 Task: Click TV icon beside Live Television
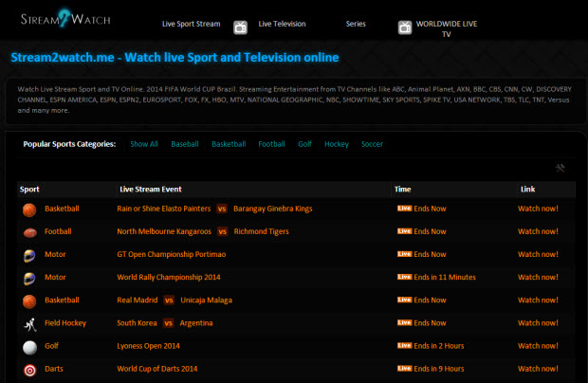(240, 27)
